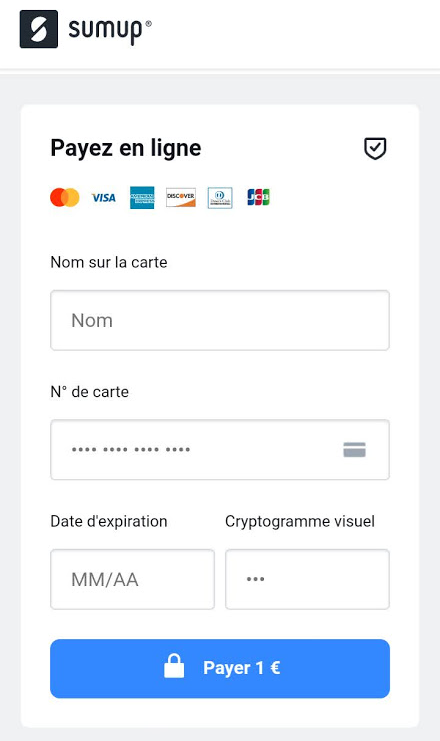Select the Cryptogramme visuel CVV field
The height and width of the screenshot is (741, 440).
(307, 579)
